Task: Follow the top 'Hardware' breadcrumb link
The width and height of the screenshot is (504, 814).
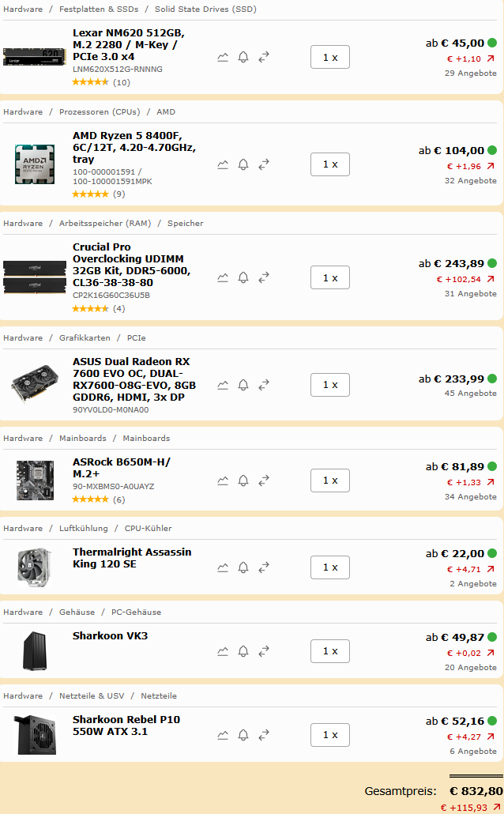Action: click(23, 9)
